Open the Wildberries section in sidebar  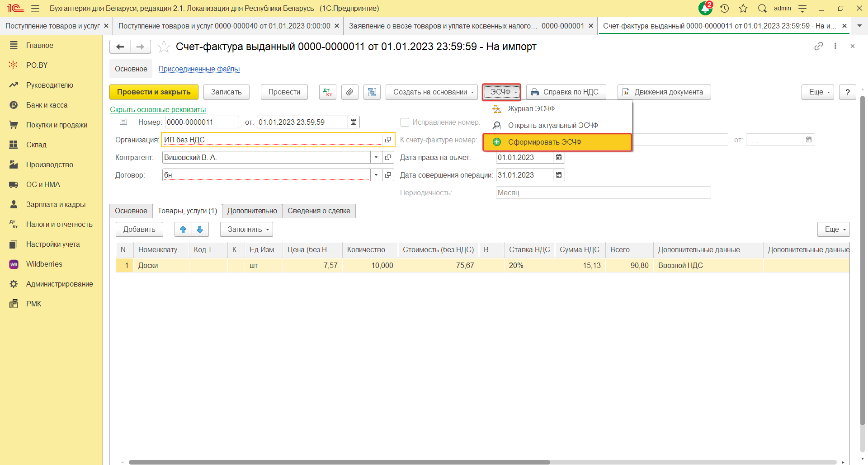pyautogui.click(x=44, y=264)
